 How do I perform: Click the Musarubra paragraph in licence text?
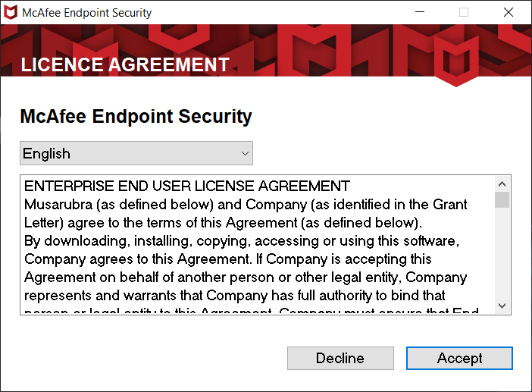(246, 214)
